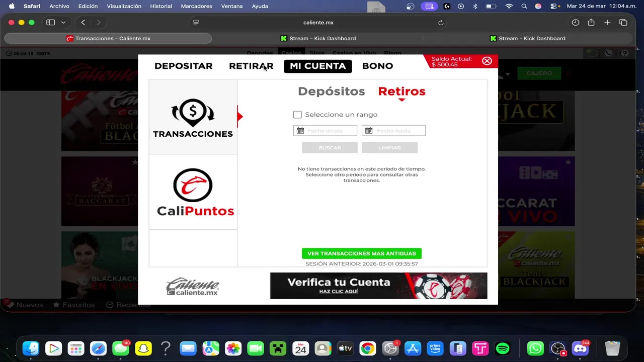644x362 pixels.
Task: Open Safari history clock button
Action: coord(576,23)
